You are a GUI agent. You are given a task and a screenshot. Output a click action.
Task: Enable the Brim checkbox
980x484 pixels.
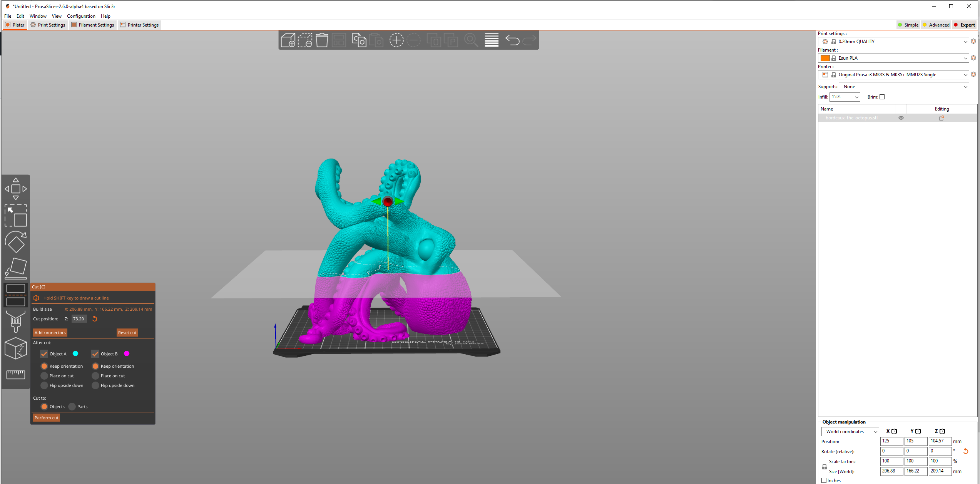[x=882, y=97]
